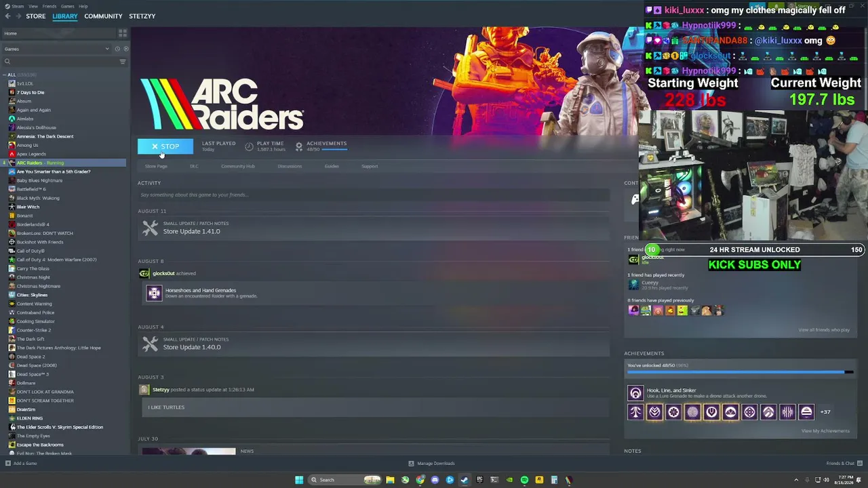Viewport: 868px width, 488px height.
Task: Open Epic Games Launcher from taskbar
Action: pyautogui.click(x=479, y=480)
